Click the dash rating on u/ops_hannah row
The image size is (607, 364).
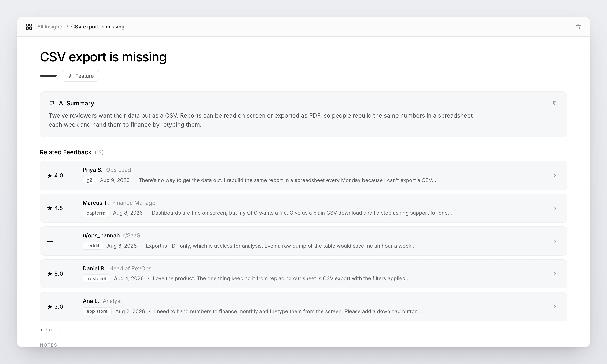click(50, 241)
